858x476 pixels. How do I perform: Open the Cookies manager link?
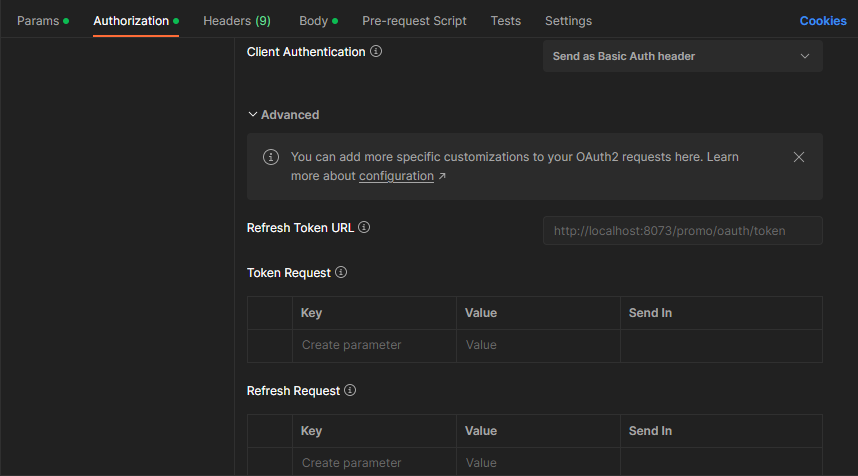[x=822, y=20]
